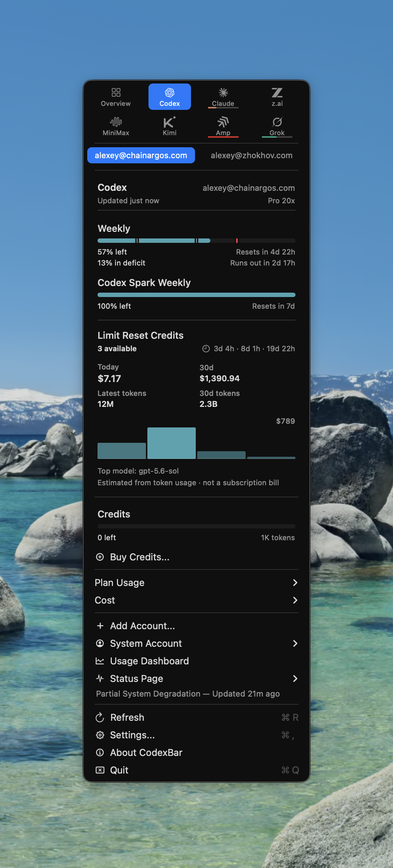Open the Grok provider icon
Viewport: 393px width, 868px height.
277,122
